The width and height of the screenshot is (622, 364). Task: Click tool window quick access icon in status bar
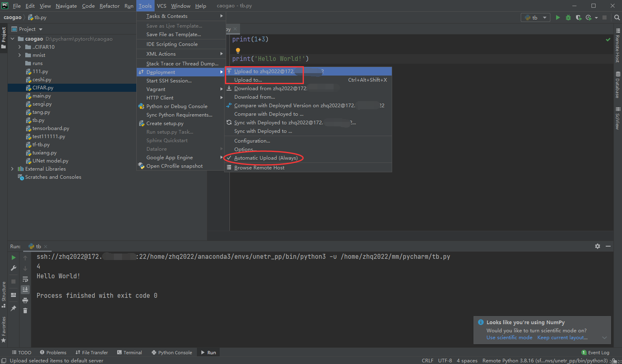[x=4, y=360]
